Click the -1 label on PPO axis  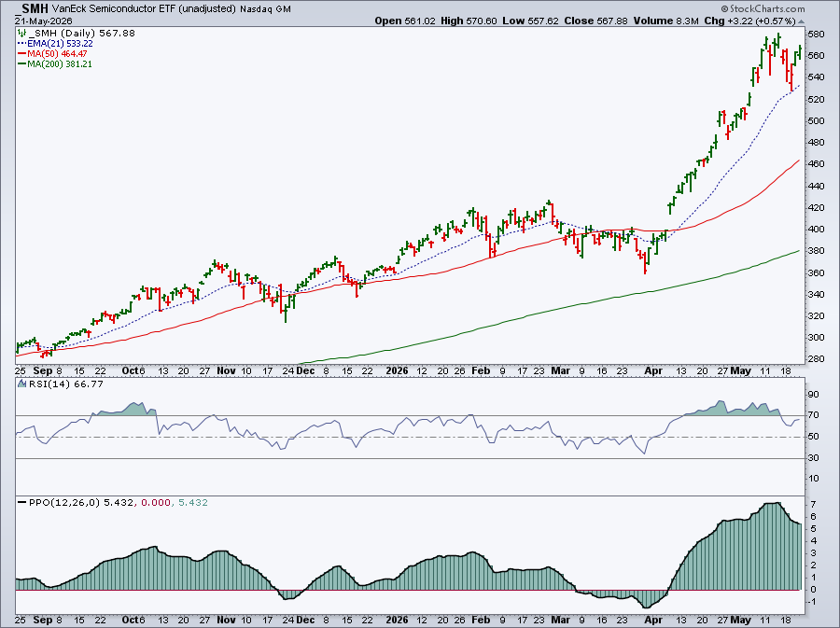pyautogui.click(x=812, y=602)
